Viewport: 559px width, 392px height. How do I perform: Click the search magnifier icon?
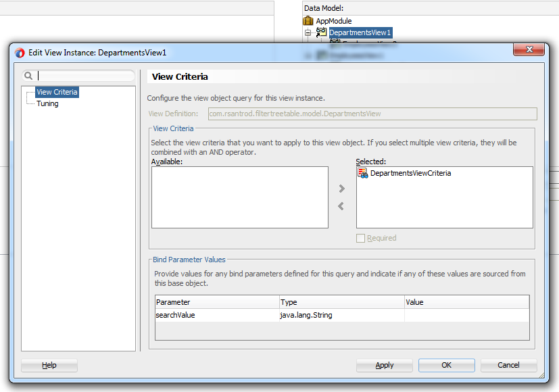click(x=29, y=76)
